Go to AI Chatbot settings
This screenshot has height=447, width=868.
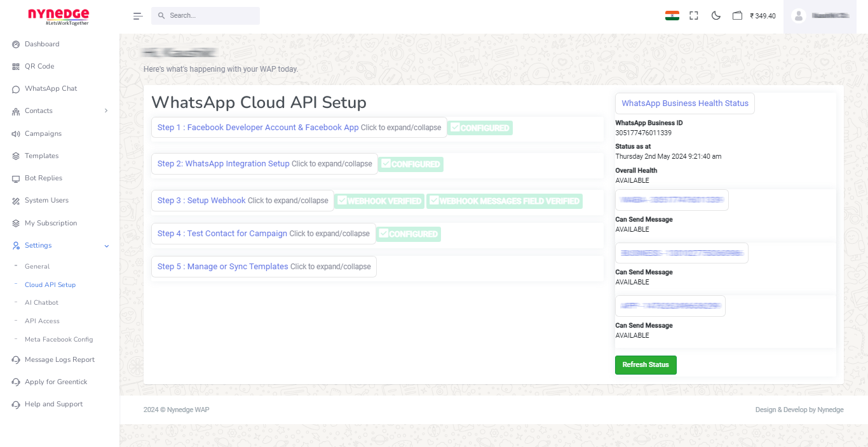(x=41, y=303)
